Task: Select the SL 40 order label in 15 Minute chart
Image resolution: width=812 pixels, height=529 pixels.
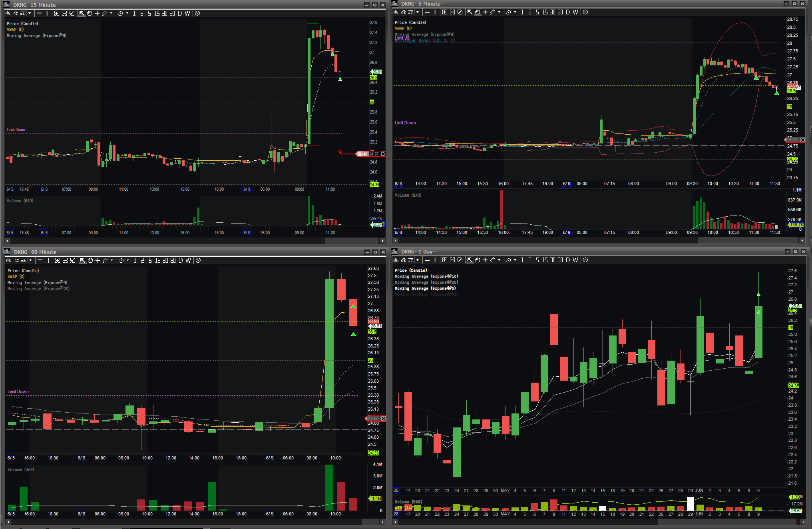Action: click(362, 154)
